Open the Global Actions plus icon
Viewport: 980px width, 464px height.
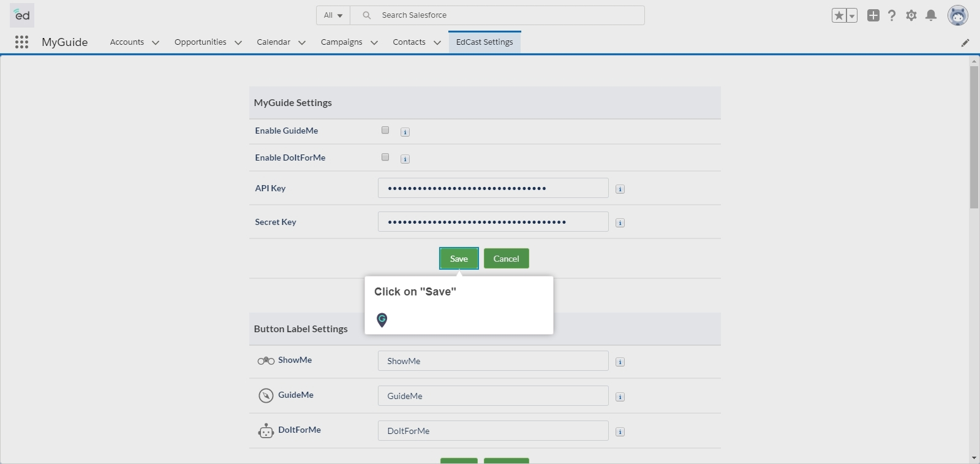click(873, 15)
